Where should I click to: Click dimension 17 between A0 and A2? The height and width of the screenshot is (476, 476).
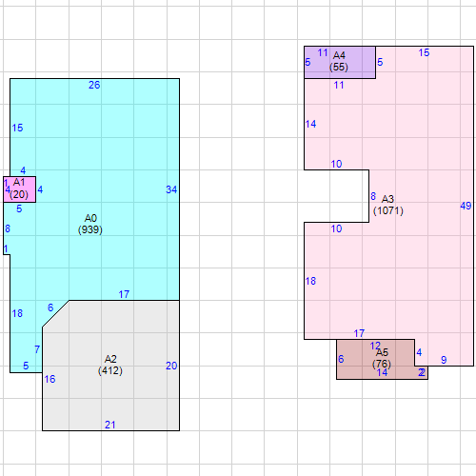(124, 294)
